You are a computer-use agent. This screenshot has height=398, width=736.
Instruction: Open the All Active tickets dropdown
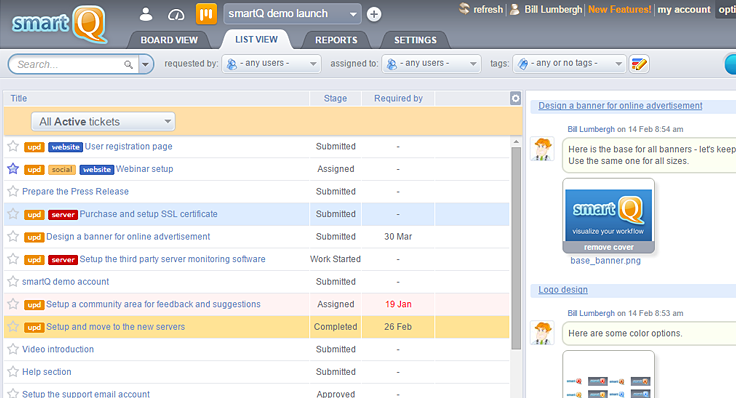[x=103, y=122]
